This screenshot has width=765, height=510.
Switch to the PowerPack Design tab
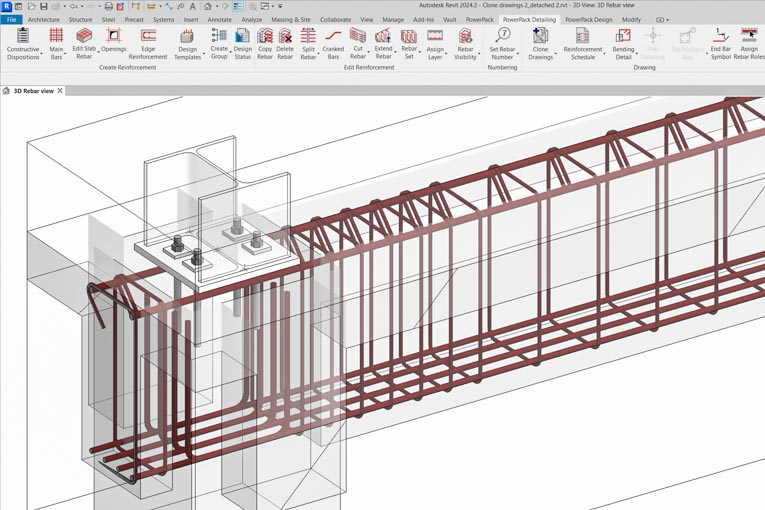tap(588, 20)
